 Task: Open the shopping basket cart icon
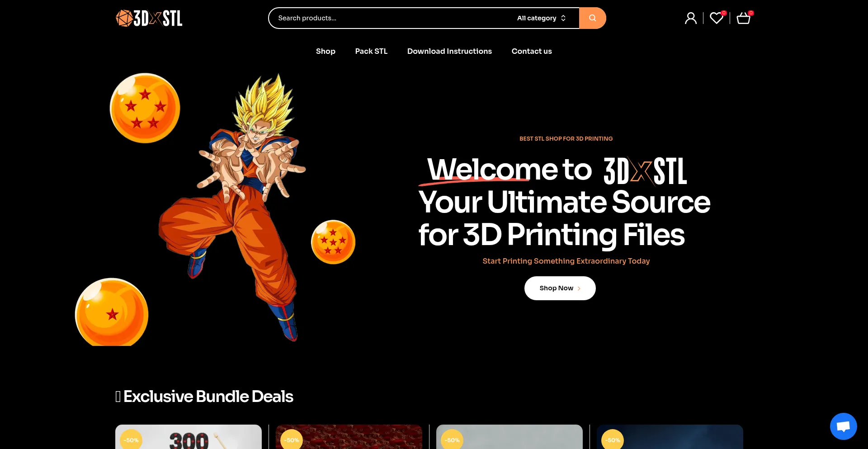coord(743,18)
